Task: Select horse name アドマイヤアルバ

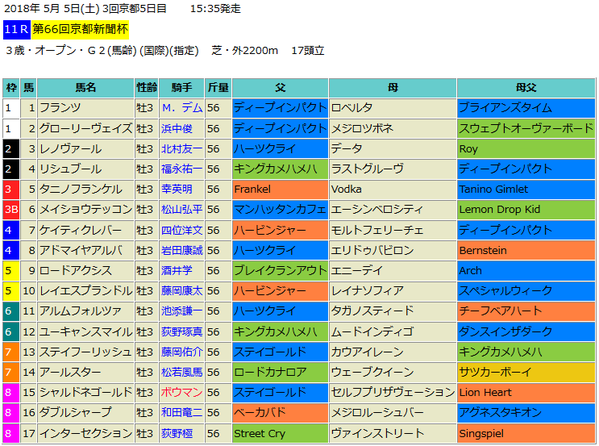Action: [x=81, y=250]
